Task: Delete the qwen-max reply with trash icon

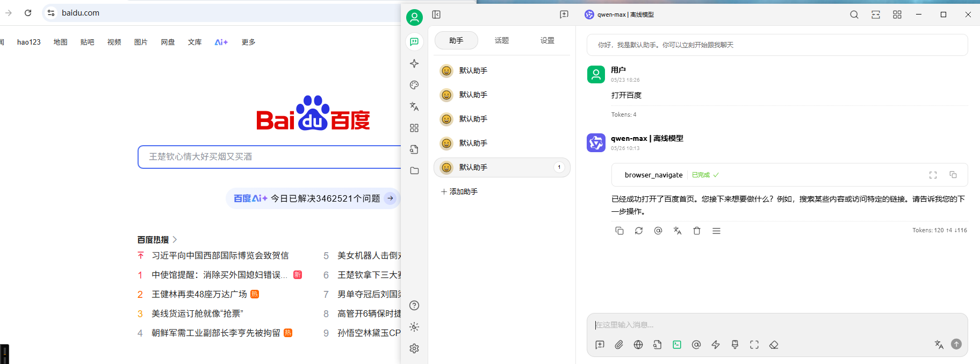Action: coord(697,231)
